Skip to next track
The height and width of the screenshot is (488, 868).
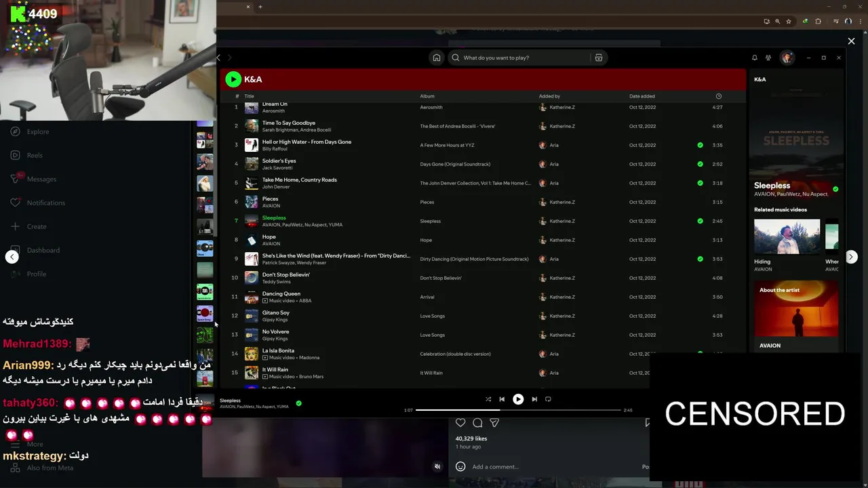pos(534,399)
